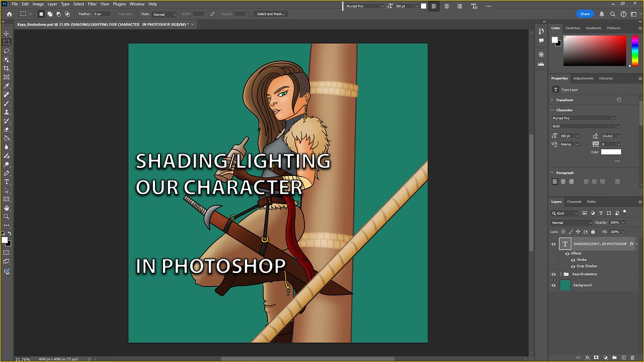Viewport: 644px width, 362px height.
Task: Open the Layer menu
Action: tap(52, 4)
